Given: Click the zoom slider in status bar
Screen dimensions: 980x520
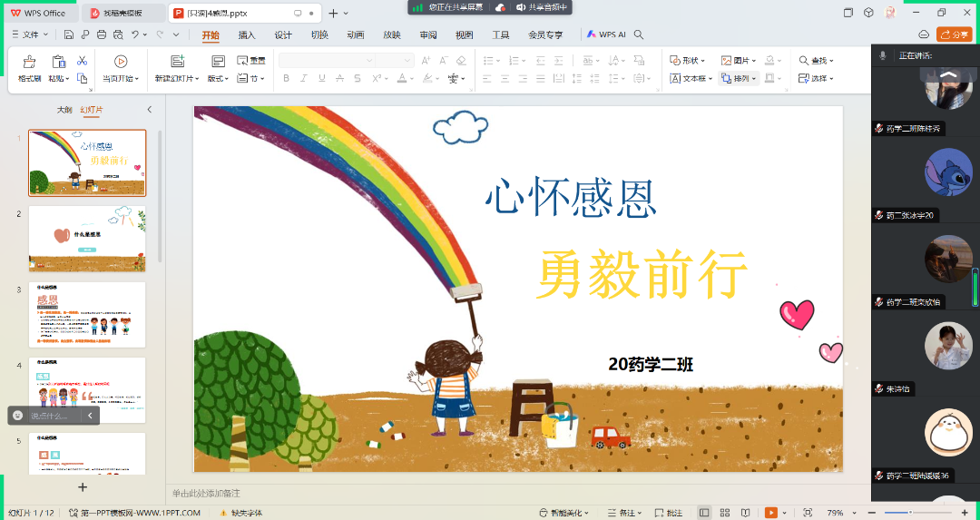Looking at the screenshot, I should point(910,513).
